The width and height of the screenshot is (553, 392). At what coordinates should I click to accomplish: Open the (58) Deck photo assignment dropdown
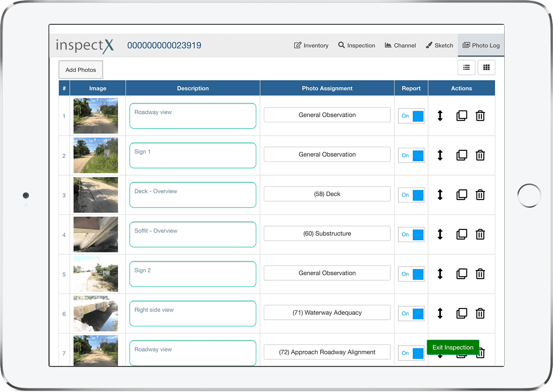(327, 194)
